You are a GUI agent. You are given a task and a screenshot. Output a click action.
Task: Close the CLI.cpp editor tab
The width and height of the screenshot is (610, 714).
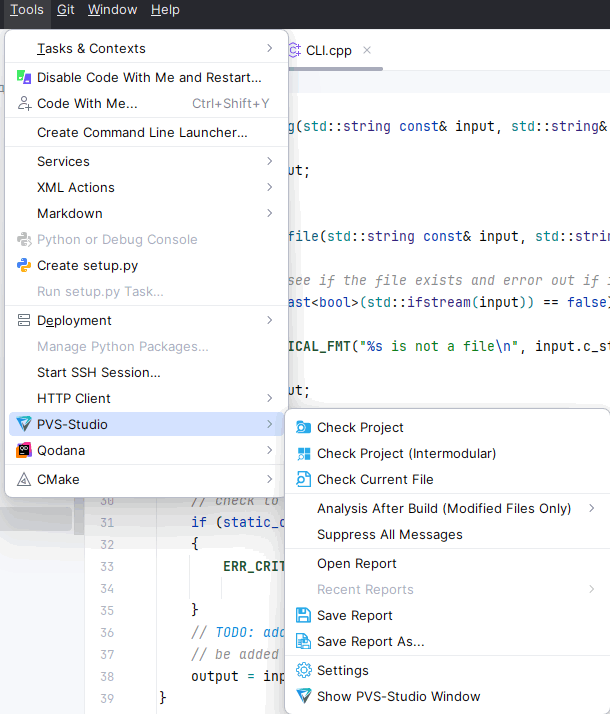[367, 50]
